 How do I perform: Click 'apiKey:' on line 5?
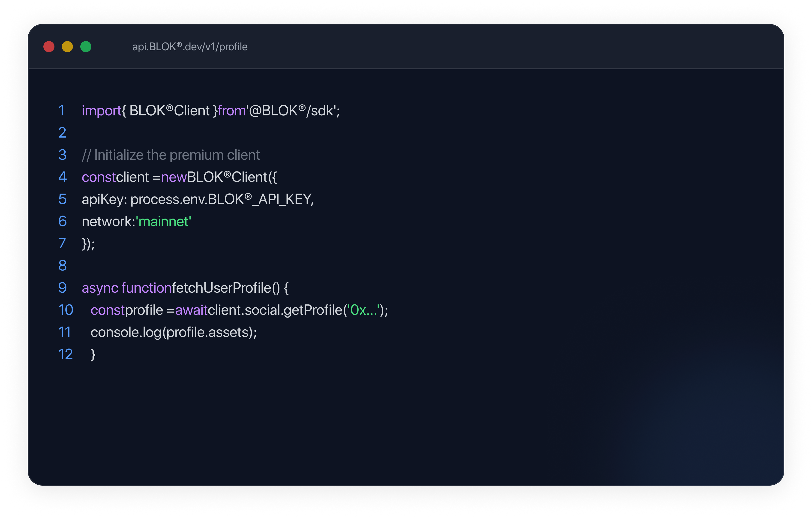click(104, 200)
